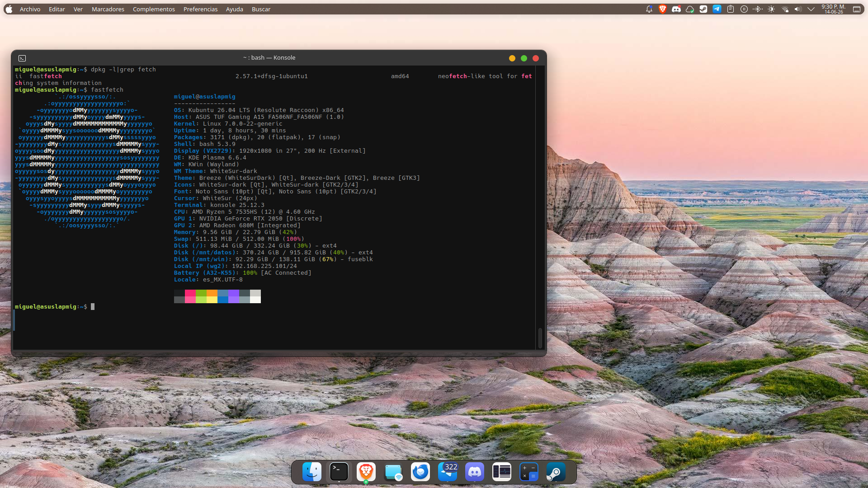Launch Brave browser from the dock
The height and width of the screenshot is (488, 868).
(x=366, y=472)
